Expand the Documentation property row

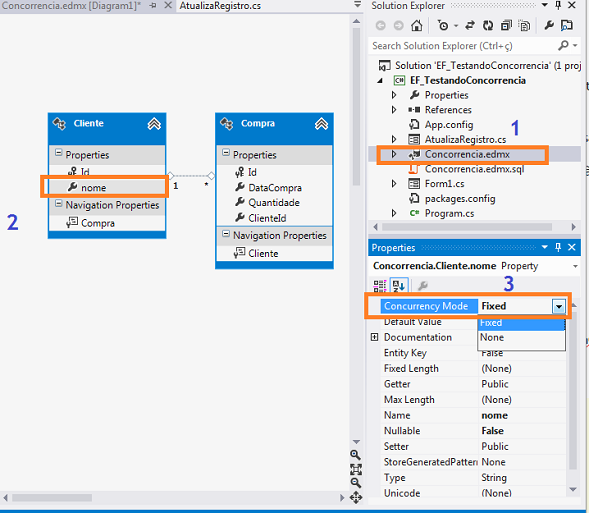click(x=374, y=337)
